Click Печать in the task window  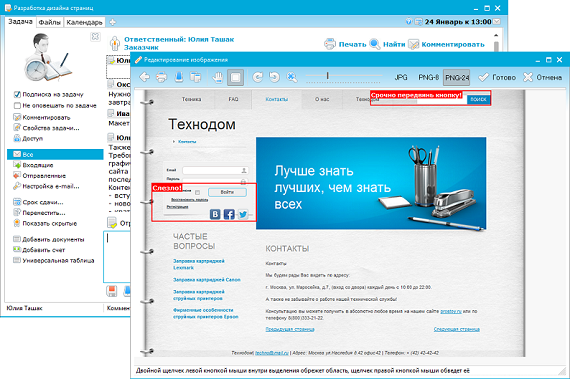(353, 44)
